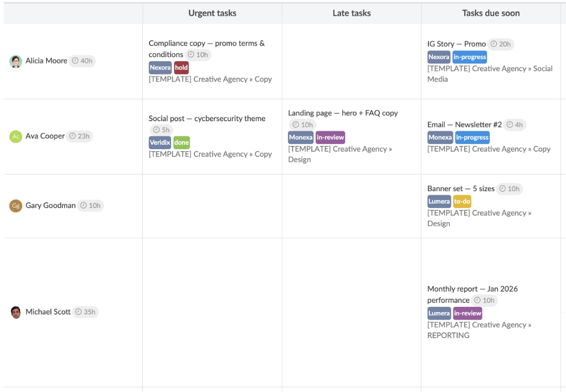
Task: Click Ava Cooper's green initials avatar
Action: (16, 136)
